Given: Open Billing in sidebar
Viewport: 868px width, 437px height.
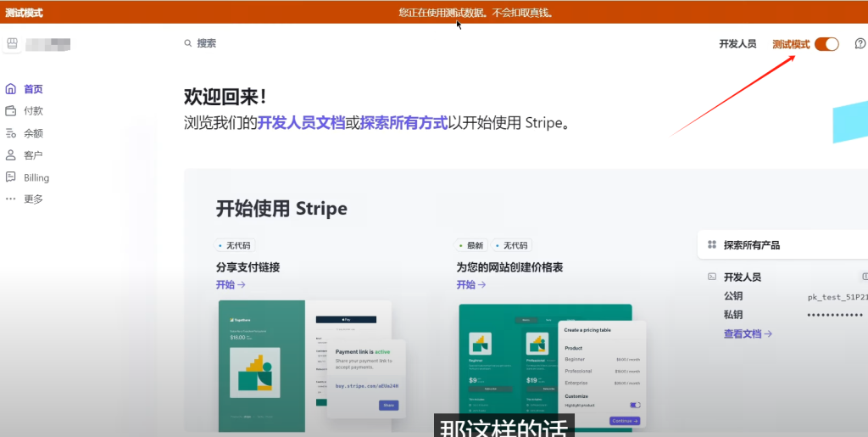Looking at the screenshot, I should pyautogui.click(x=36, y=178).
